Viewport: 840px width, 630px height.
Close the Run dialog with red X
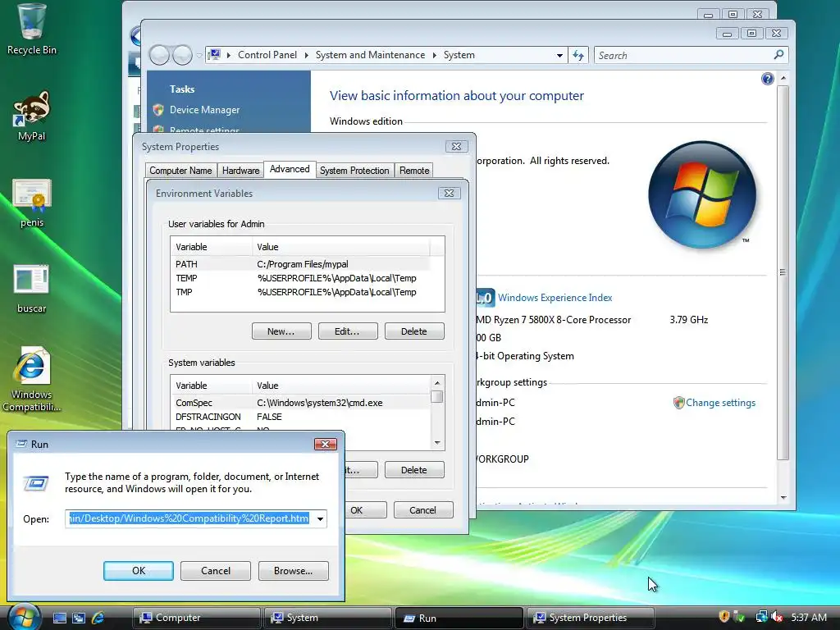coord(325,444)
